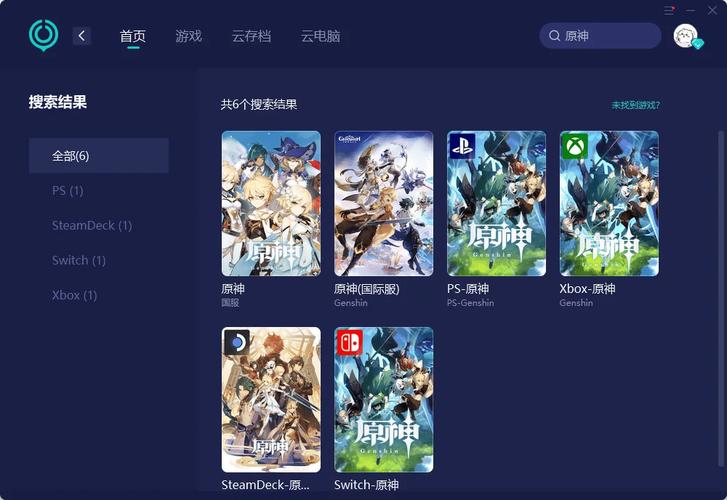Click the search field containing 原神

pos(607,36)
